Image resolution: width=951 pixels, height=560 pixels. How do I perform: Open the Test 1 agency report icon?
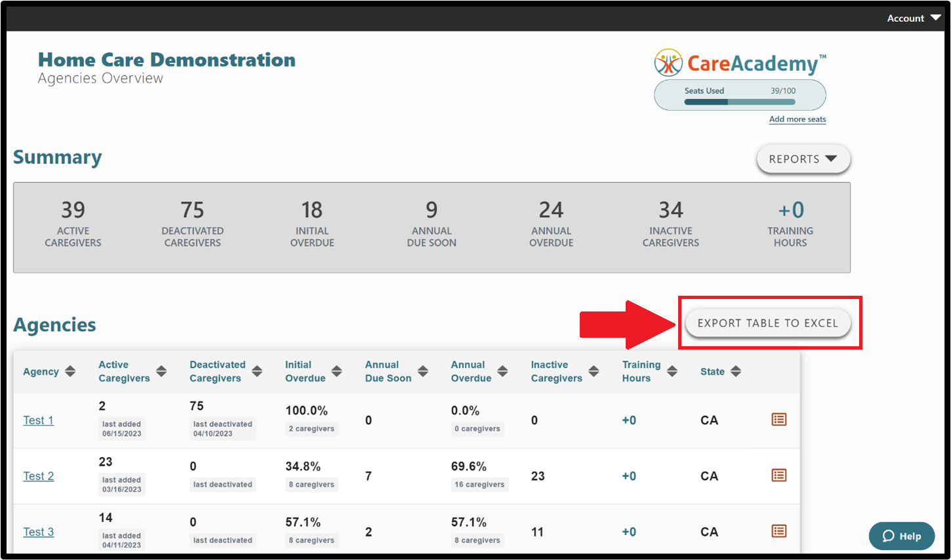779,420
